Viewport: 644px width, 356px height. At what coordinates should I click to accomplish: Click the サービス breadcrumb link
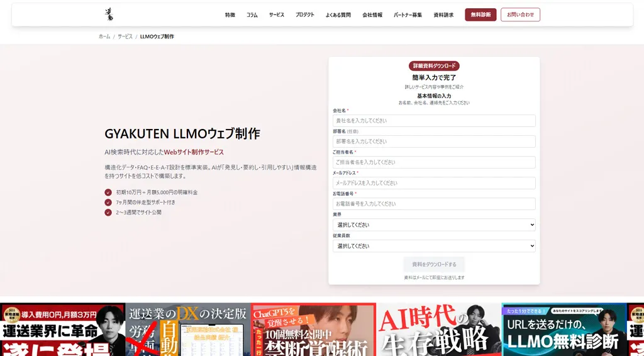point(125,36)
